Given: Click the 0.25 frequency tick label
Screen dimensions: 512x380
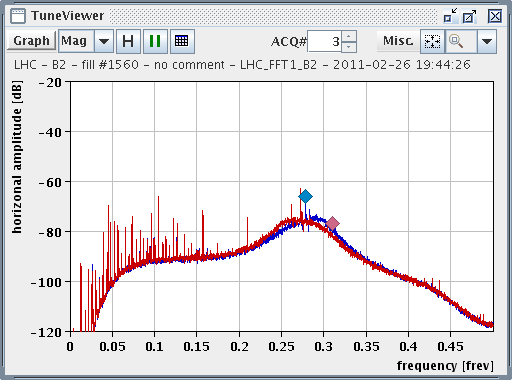Looking at the screenshot, I should tap(281, 347).
